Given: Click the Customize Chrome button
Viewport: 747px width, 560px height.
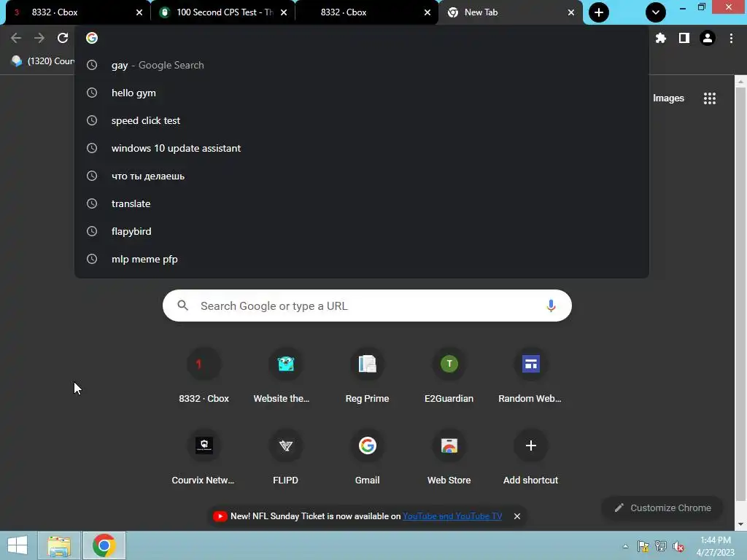Looking at the screenshot, I should tap(662, 508).
